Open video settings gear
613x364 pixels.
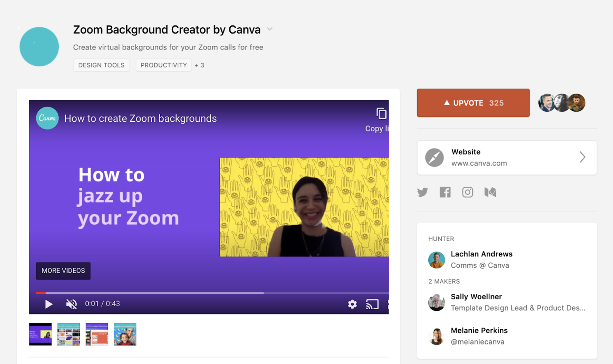tap(352, 304)
